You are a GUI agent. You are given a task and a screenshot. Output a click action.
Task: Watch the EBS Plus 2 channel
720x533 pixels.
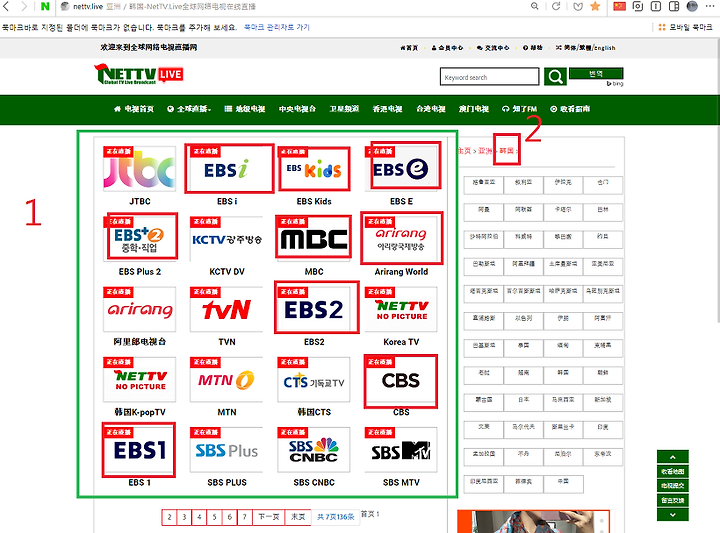pyautogui.click(x=139, y=239)
